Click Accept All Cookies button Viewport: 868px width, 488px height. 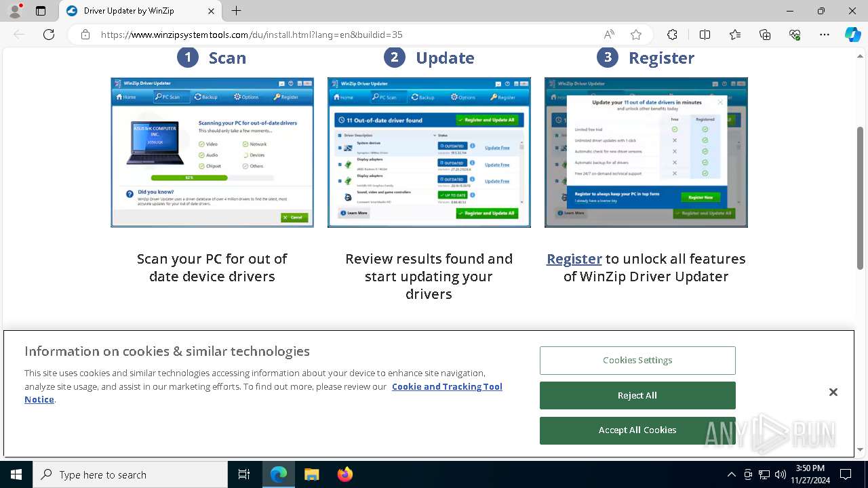637,430
